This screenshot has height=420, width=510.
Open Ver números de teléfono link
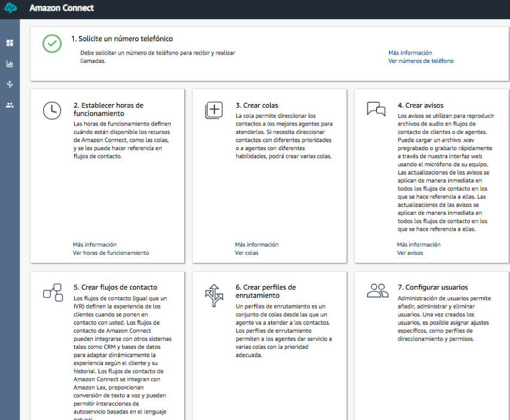point(421,61)
